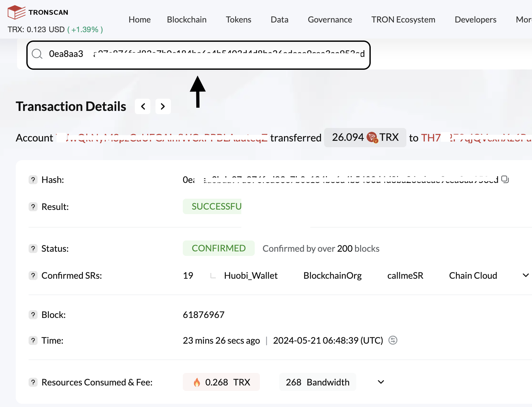Expand the Confirmed SRs list
This screenshot has width=532, height=407.
(x=526, y=275)
